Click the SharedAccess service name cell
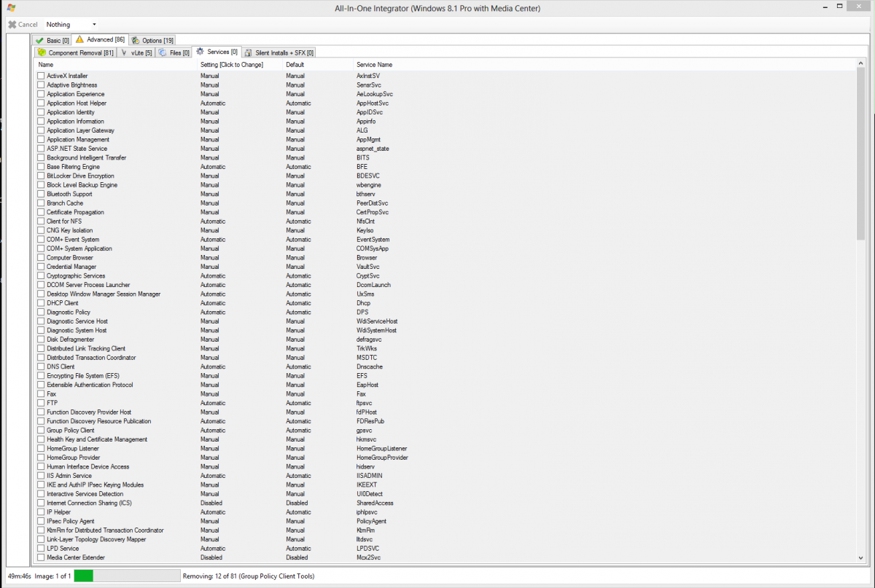This screenshot has height=588, width=875. [x=375, y=503]
